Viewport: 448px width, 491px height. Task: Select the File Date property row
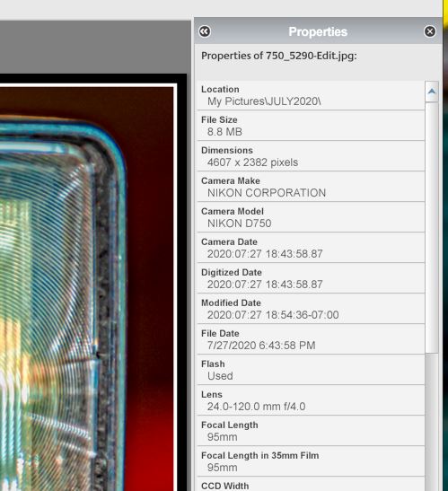pyautogui.click(x=311, y=340)
